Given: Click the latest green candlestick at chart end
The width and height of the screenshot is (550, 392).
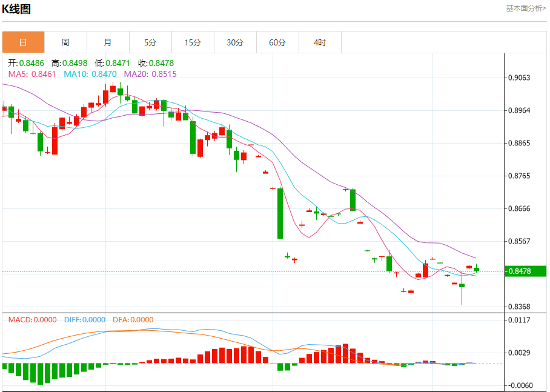Looking at the screenshot, I should pyautogui.click(x=476, y=269).
